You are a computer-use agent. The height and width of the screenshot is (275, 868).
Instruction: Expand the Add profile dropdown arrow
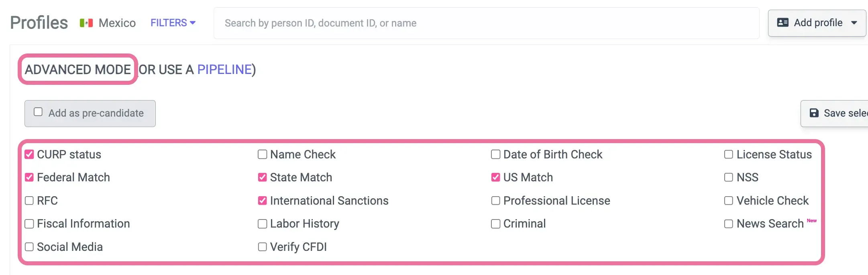(854, 23)
